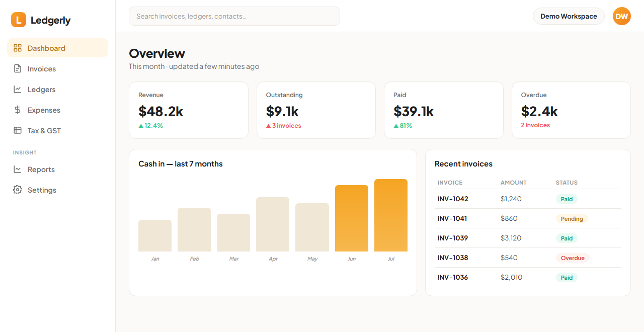Select the Outstanding $9.1k card

316,110
